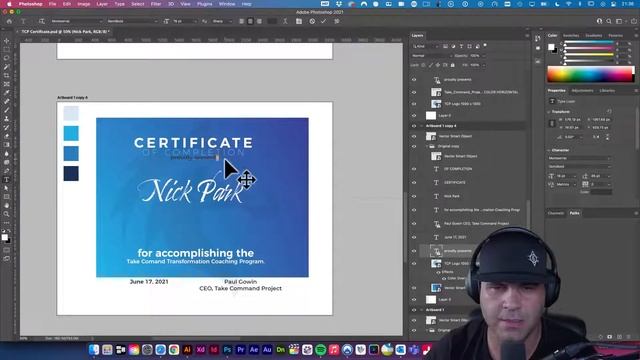Viewport: 640px width, 360px height.
Task: Open Spotify from the dock
Action: pos(320,350)
